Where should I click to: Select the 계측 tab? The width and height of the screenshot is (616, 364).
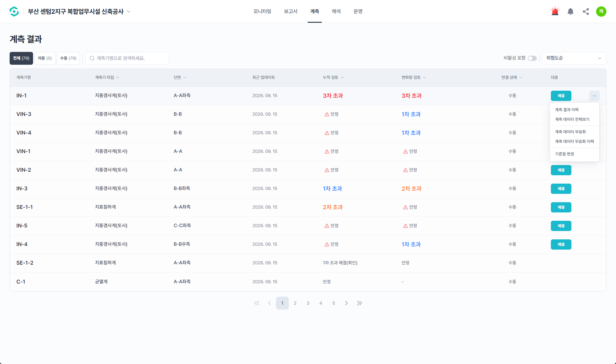point(315,12)
